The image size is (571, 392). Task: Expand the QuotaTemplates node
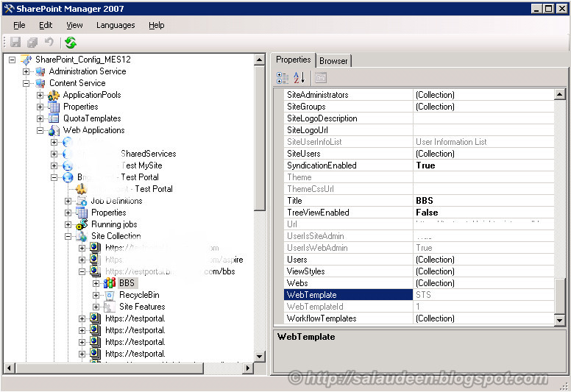pyautogui.click(x=40, y=118)
